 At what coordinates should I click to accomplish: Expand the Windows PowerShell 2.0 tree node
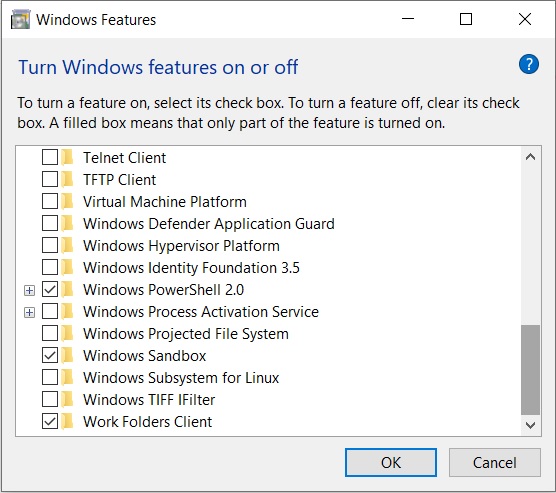coord(29,290)
